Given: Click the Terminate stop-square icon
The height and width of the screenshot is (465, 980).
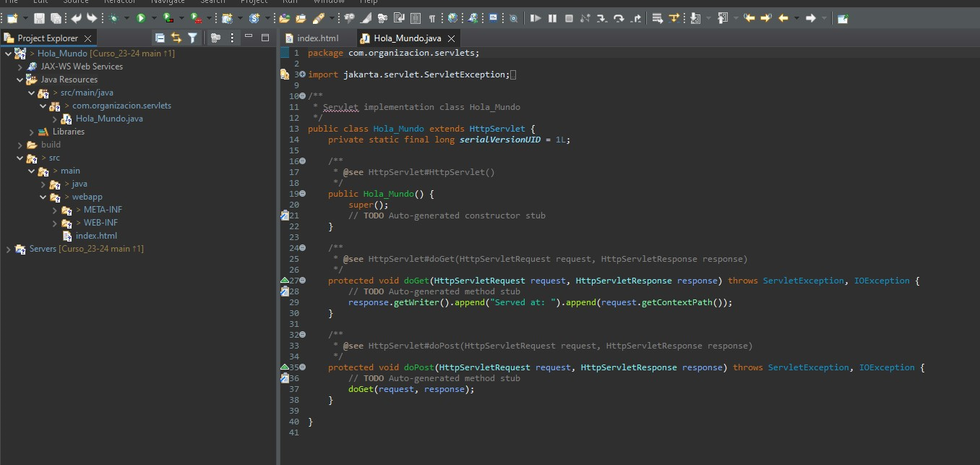Looking at the screenshot, I should tap(569, 18).
